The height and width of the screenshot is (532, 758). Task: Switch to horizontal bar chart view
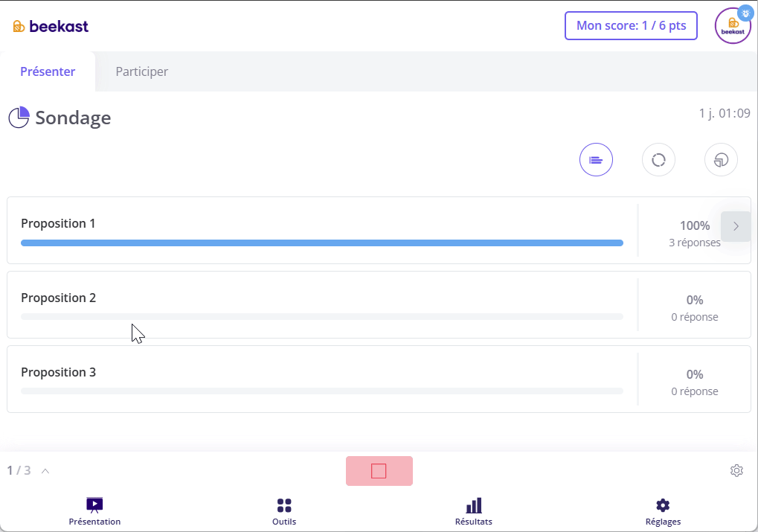[x=596, y=160]
